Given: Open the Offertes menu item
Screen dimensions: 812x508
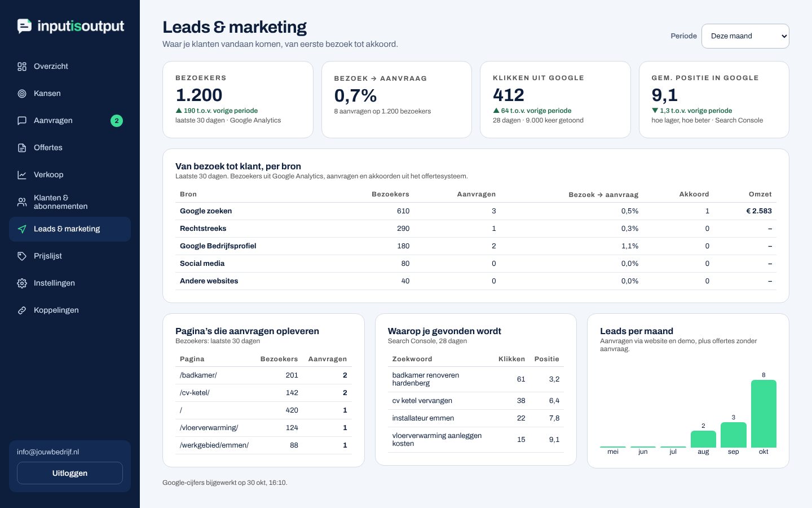Looking at the screenshot, I should pos(70,148).
